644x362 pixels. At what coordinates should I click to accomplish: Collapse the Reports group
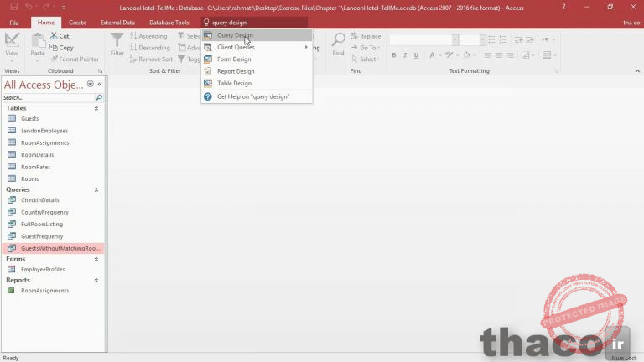[96, 281]
